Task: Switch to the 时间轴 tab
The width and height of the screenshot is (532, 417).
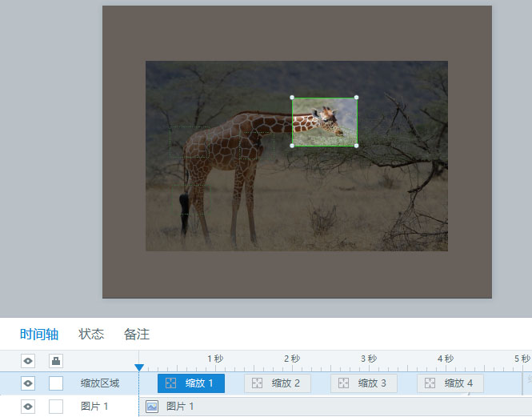Action: pos(39,334)
